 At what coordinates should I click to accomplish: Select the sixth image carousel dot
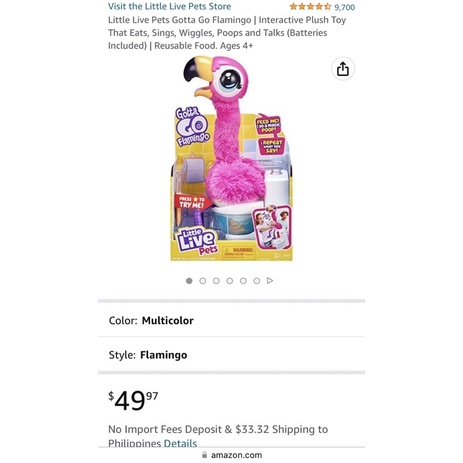(256, 281)
